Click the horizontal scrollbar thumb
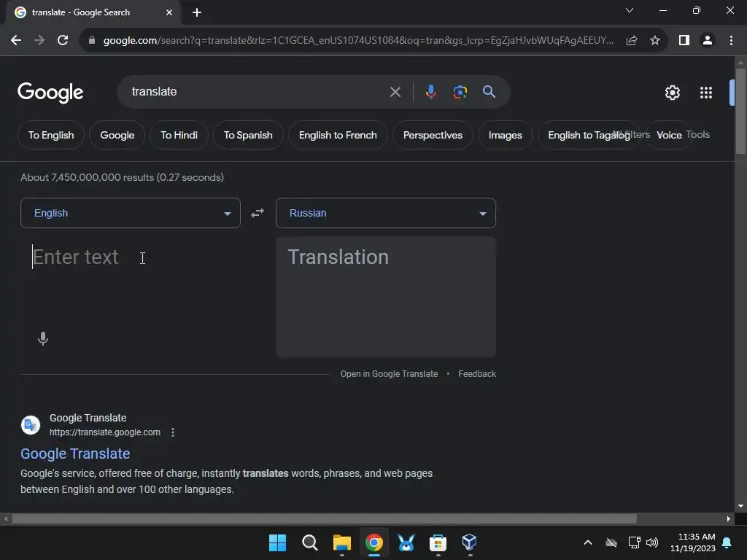747x560 pixels. [325, 518]
